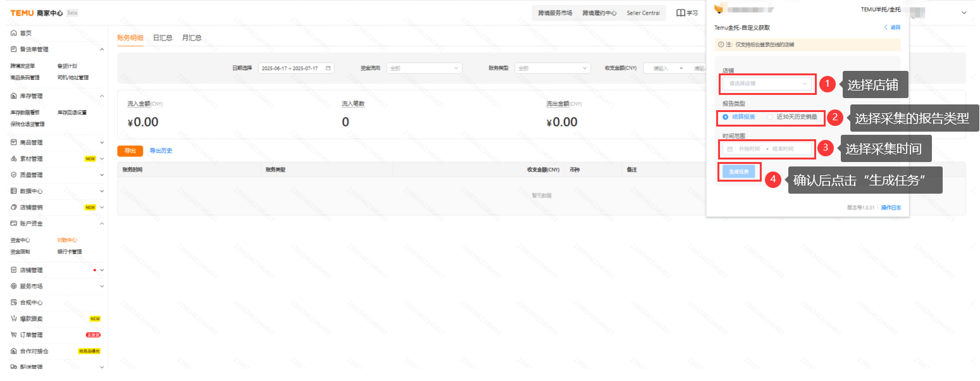Click the info icon beside the 注 notice
Image resolution: width=980 pixels, height=381 pixels.
[721, 45]
